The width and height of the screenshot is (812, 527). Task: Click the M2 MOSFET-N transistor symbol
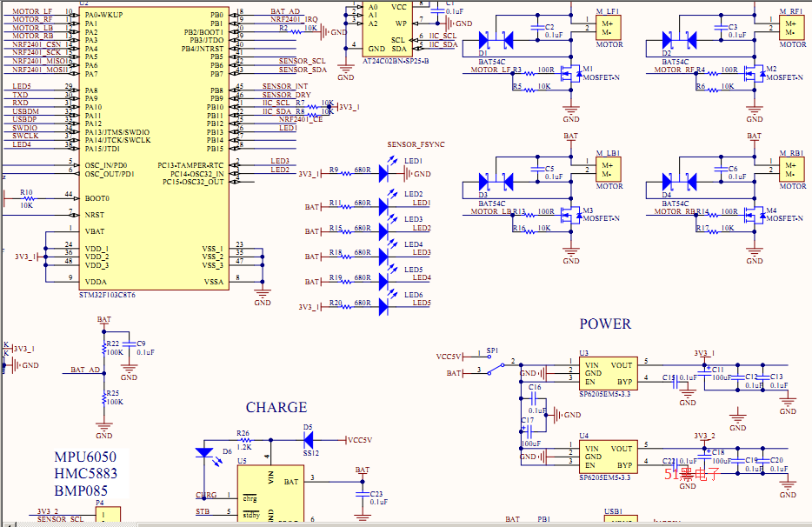pos(755,74)
